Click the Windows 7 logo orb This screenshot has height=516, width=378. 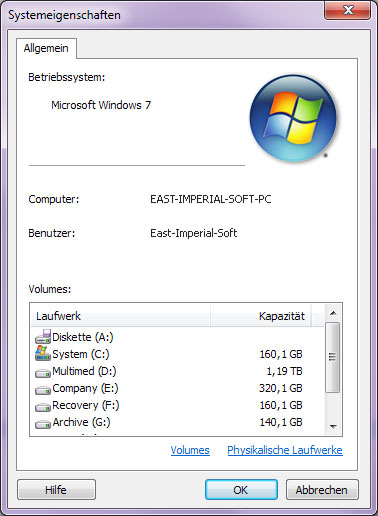click(293, 118)
